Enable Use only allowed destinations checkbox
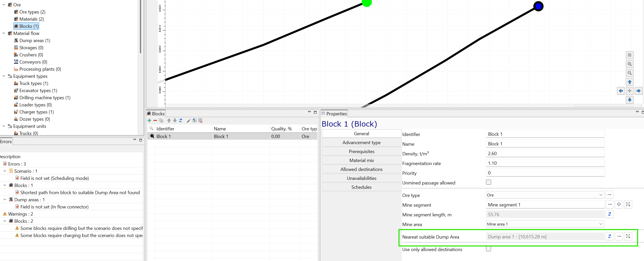Image resolution: width=644 pixels, height=261 pixels. click(489, 249)
